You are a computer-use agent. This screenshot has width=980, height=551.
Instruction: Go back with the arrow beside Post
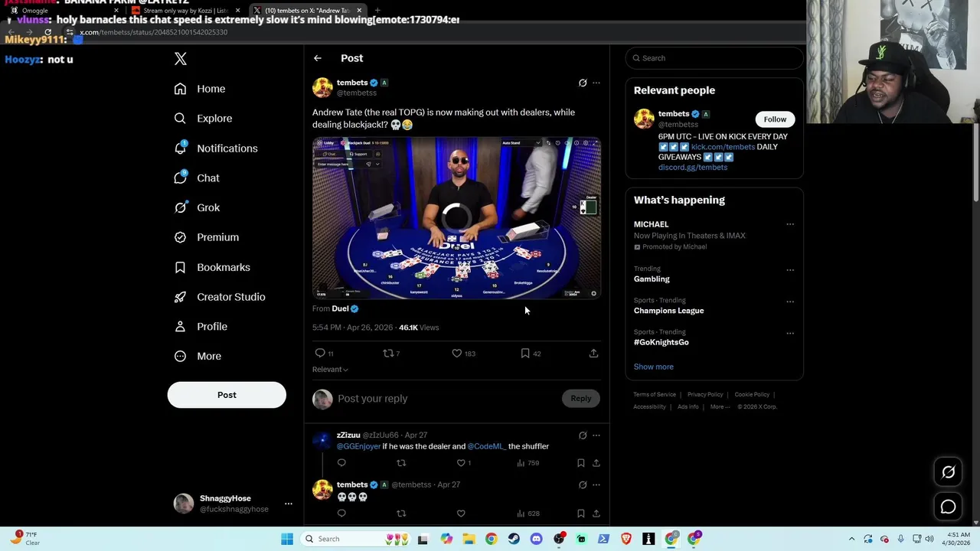coord(317,58)
